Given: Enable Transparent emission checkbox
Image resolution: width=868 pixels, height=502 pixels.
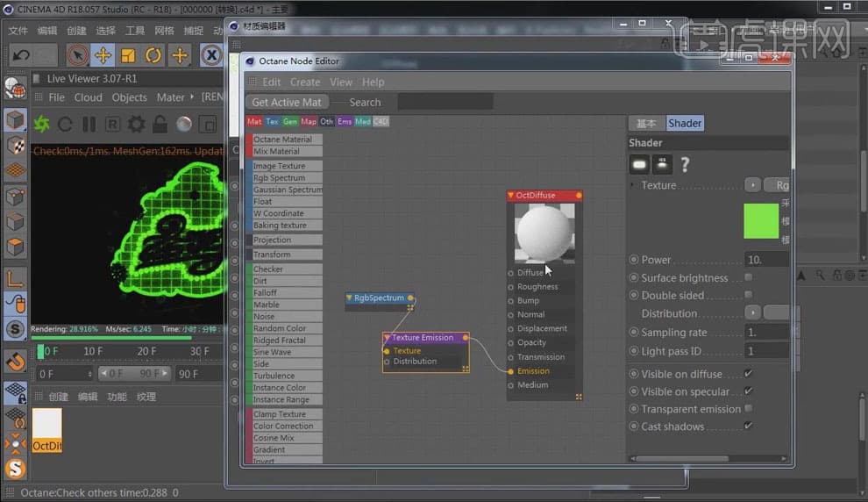Looking at the screenshot, I should point(749,408).
